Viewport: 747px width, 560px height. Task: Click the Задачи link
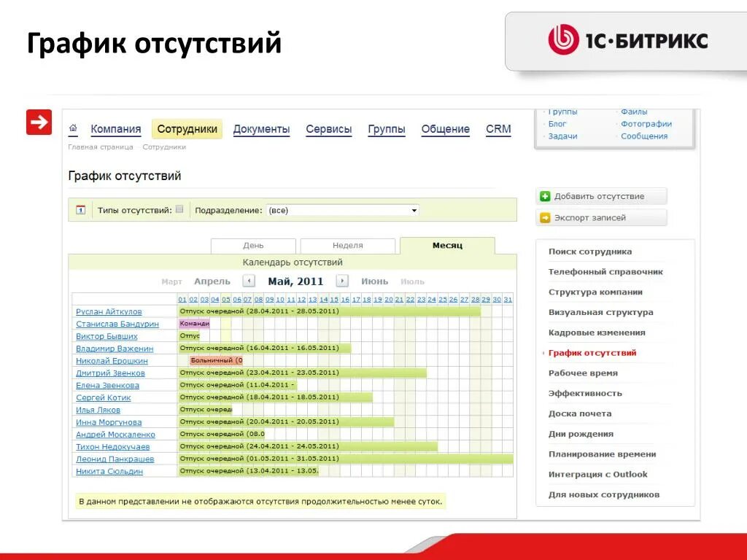[x=562, y=136]
